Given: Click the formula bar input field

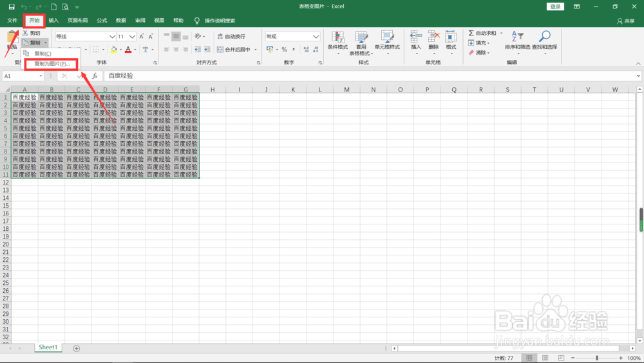Looking at the screenshot, I should point(369,76).
